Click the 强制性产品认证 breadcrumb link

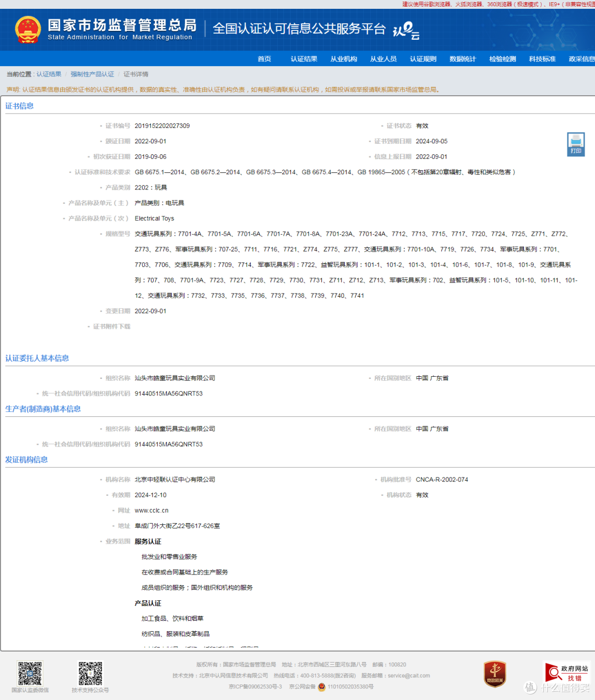pos(93,74)
